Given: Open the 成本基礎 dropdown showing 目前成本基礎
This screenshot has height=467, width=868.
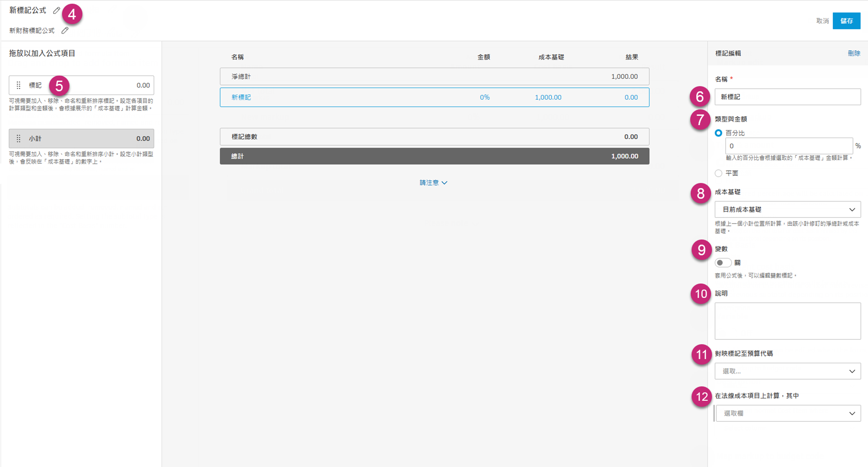Looking at the screenshot, I should [787, 209].
